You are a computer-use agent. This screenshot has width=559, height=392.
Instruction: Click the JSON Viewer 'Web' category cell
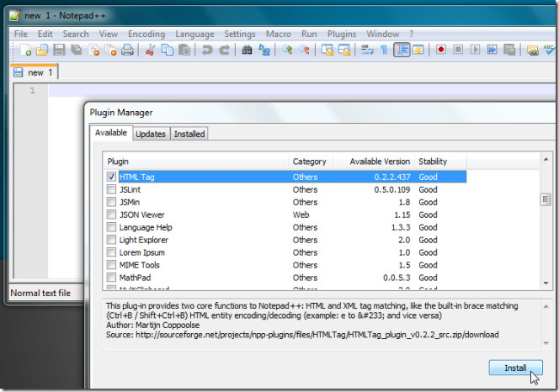click(x=301, y=215)
